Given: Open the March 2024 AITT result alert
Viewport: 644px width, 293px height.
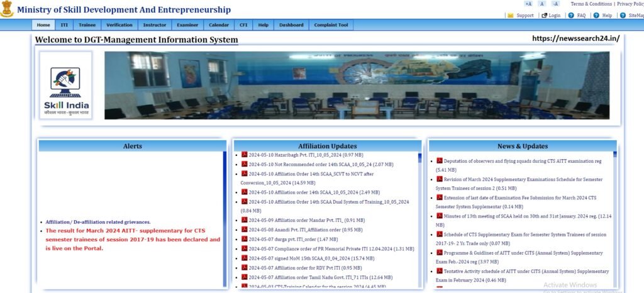Looking at the screenshot, I should pos(133,240).
